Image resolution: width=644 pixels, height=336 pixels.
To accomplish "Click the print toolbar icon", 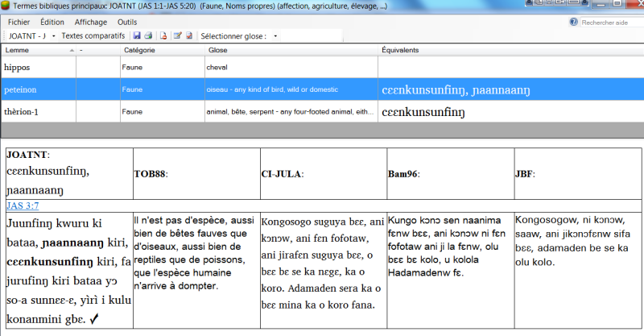I will coord(148,36).
